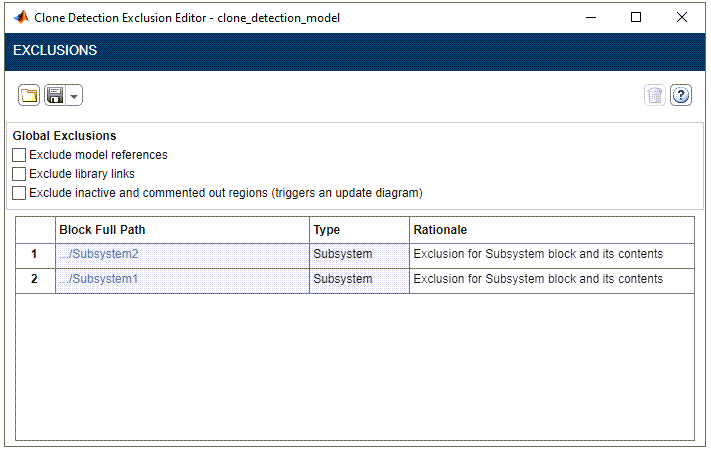Enable Exclude model references checkbox
This screenshot has width=711, height=451.
(19, 156)
